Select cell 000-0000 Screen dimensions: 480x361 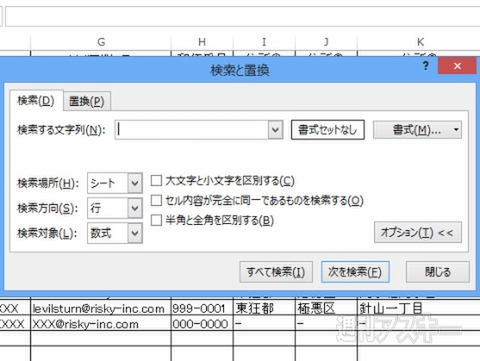click(x=202, y=324)
